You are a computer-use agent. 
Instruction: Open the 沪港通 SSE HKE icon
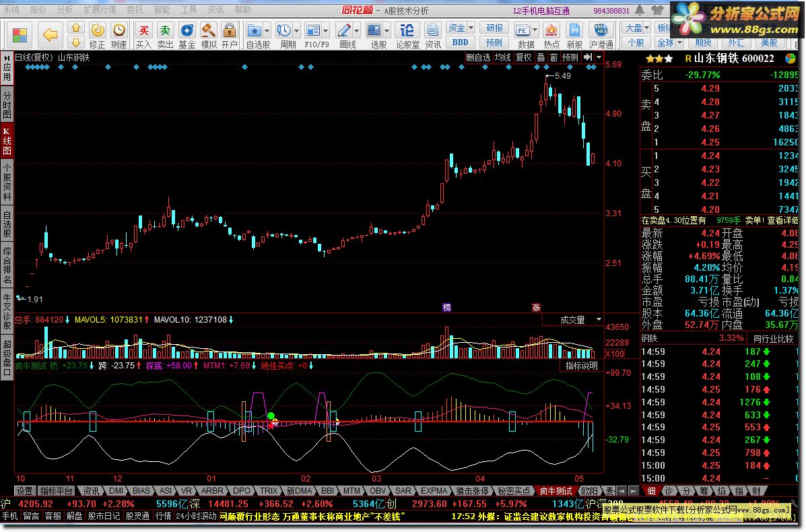pyautogui.click(x=601, y=30)
